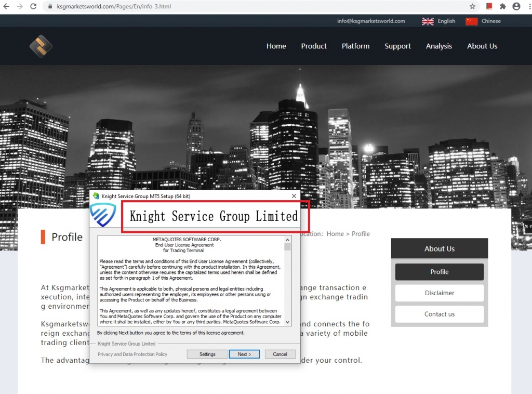Open the red extension icon in the toolbar
This screenshot has height=394, width=532.
489,6
